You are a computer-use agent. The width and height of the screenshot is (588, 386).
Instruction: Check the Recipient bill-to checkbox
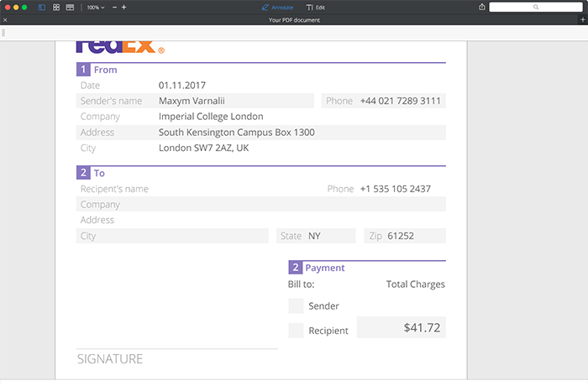pyautogui.click(x=296, y=331)
